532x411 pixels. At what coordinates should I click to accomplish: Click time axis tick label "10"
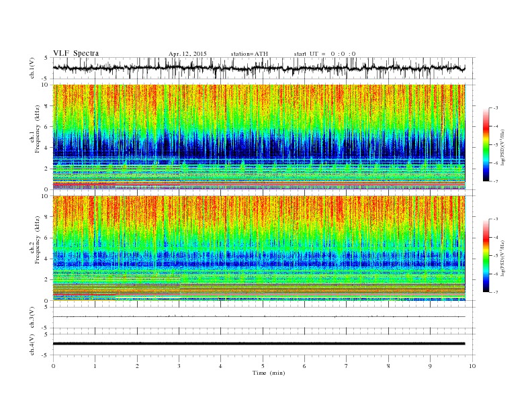coord(472,366)
